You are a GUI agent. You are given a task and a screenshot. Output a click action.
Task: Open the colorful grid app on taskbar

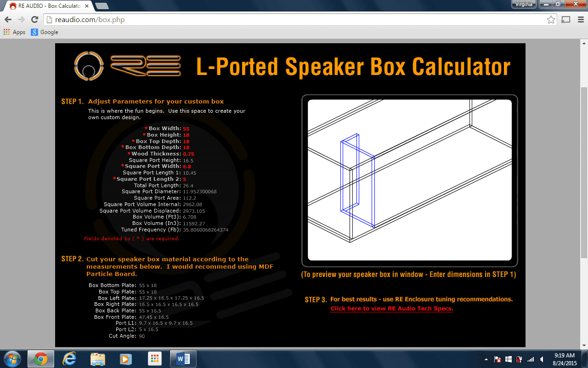click(154, 359)
